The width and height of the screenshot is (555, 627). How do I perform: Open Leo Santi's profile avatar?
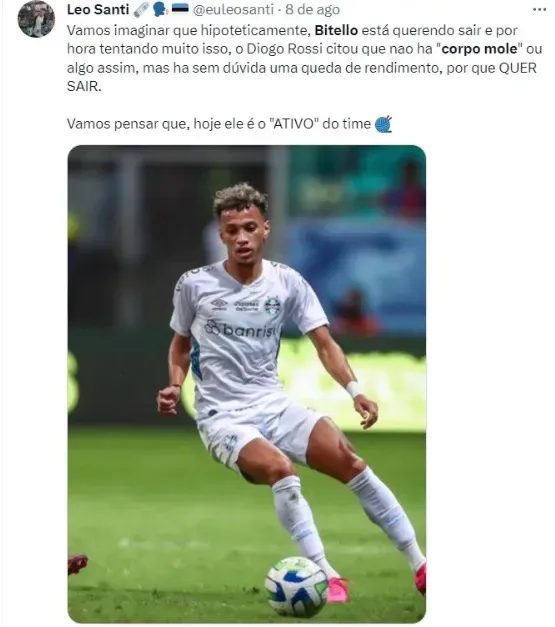click(x=36, y=18)
